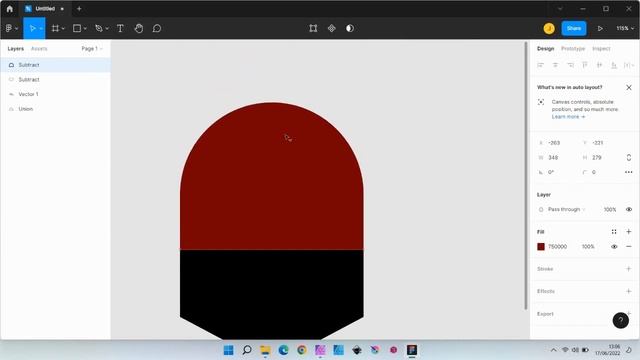Switch to Layers tab
Screen dimensions: 640x360
click(16, 49)
